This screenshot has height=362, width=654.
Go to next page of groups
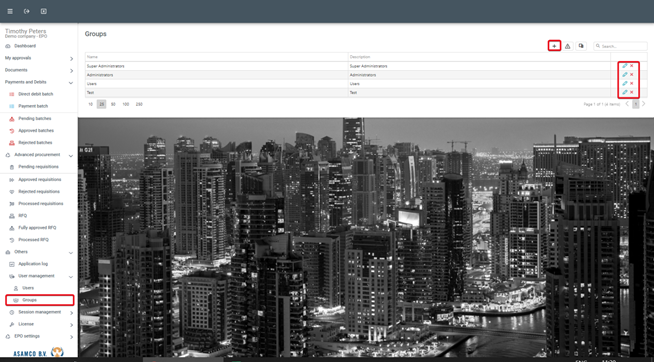(644, 104)
